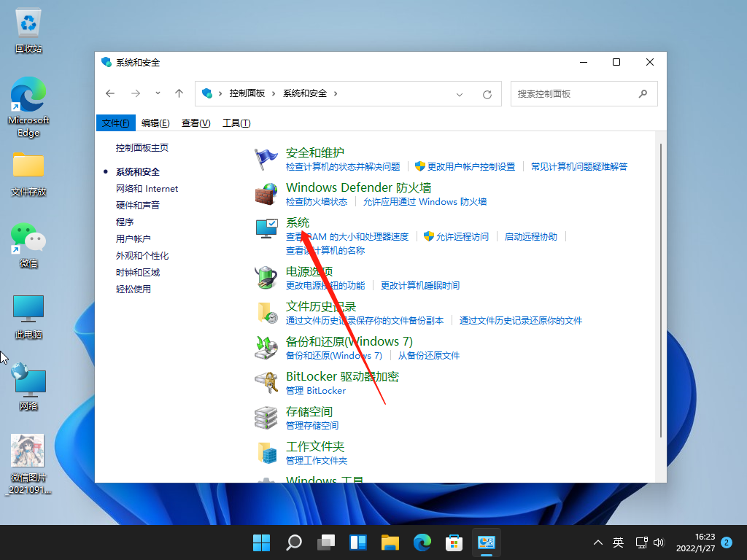Click the 备份和还原 icon
This screenshot has width=747, height=560.
266,347
